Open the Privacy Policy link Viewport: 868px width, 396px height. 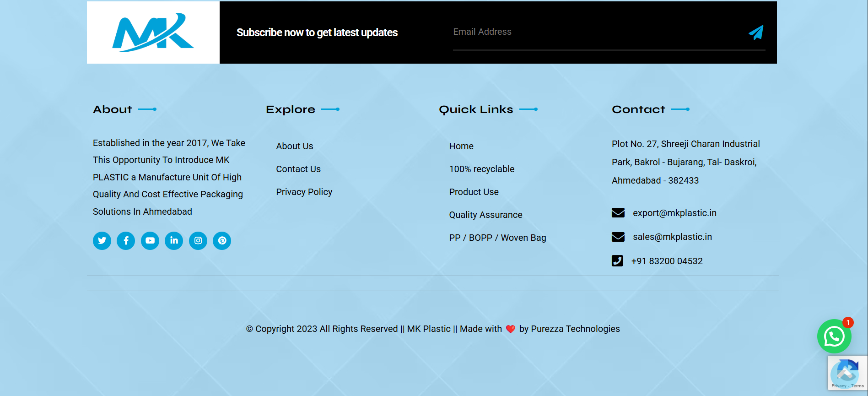click(x=304, y=192)
